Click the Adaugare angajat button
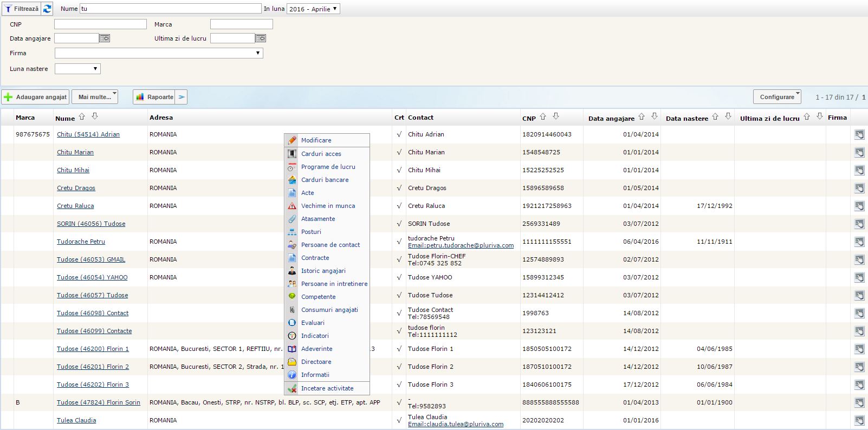This screenshot has height=430, width=868. click(x=35, y=97)
